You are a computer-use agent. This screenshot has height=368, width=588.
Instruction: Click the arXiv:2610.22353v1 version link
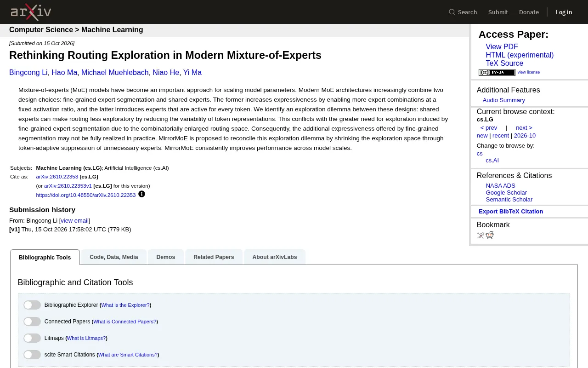(68, 186)
